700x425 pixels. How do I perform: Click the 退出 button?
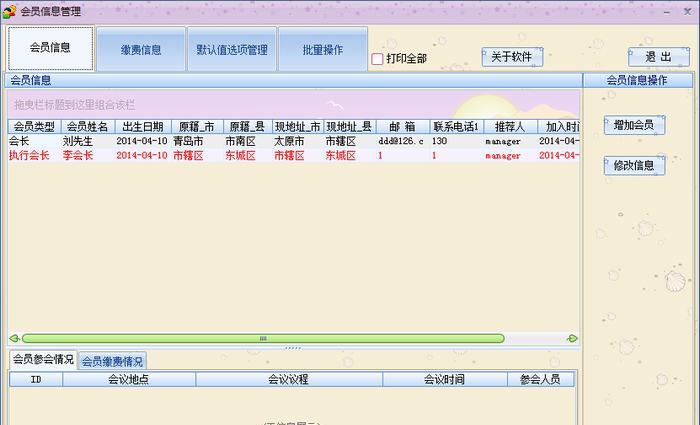(658, 57)
